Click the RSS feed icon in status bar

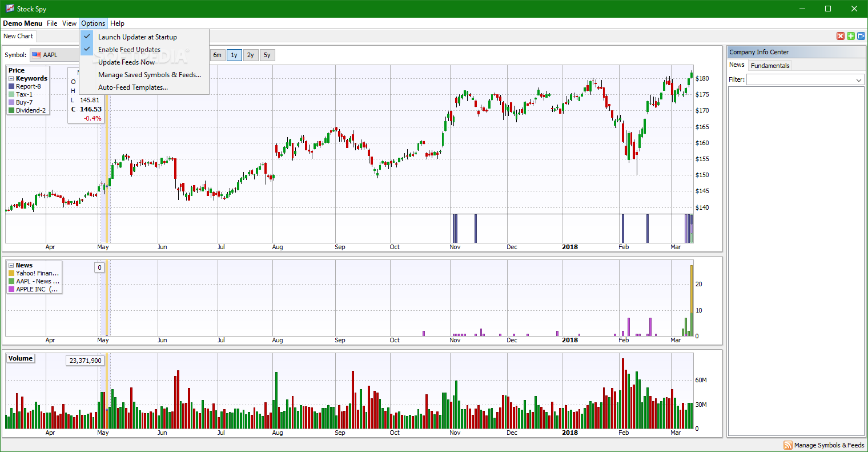(788, 445)
